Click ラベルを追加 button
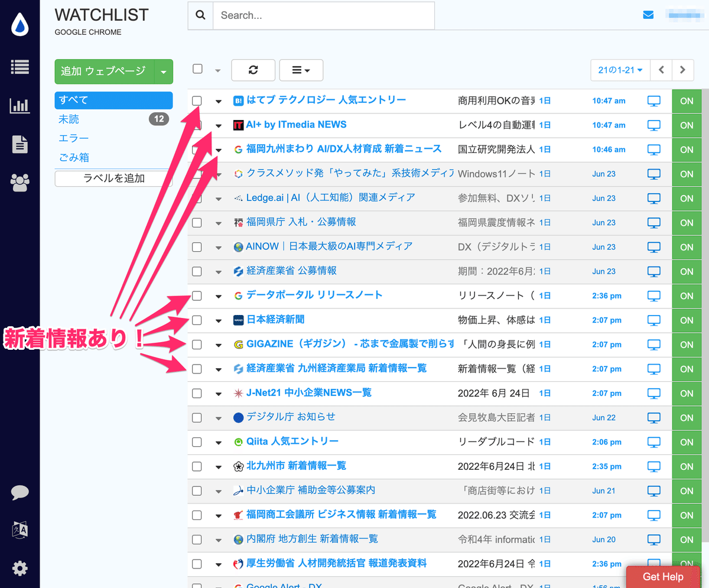The height and width of the screenshot is (588, 709). coord(113,178)
